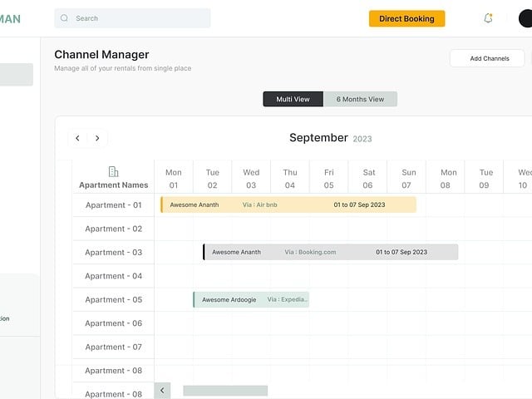The width and height of the screenshot is (532, 399).
Task: Focus the Search input field
Action: click(132, 18)
